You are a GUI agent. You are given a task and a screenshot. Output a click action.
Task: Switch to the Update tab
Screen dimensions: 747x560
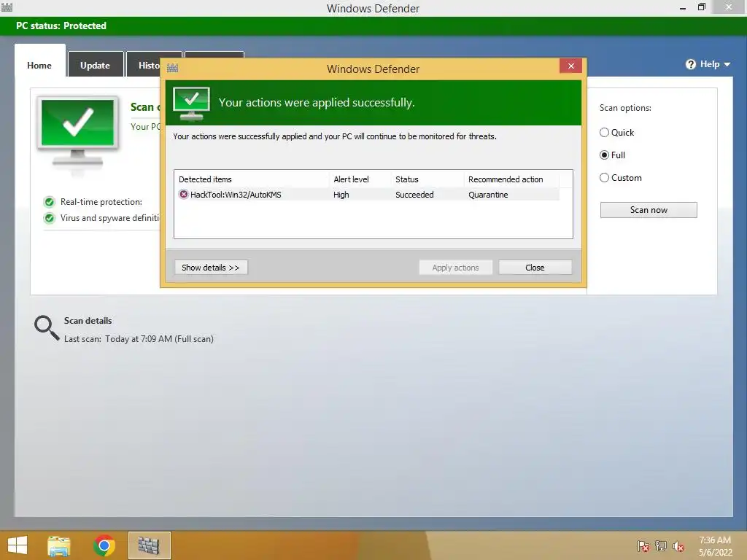point(96,65)
